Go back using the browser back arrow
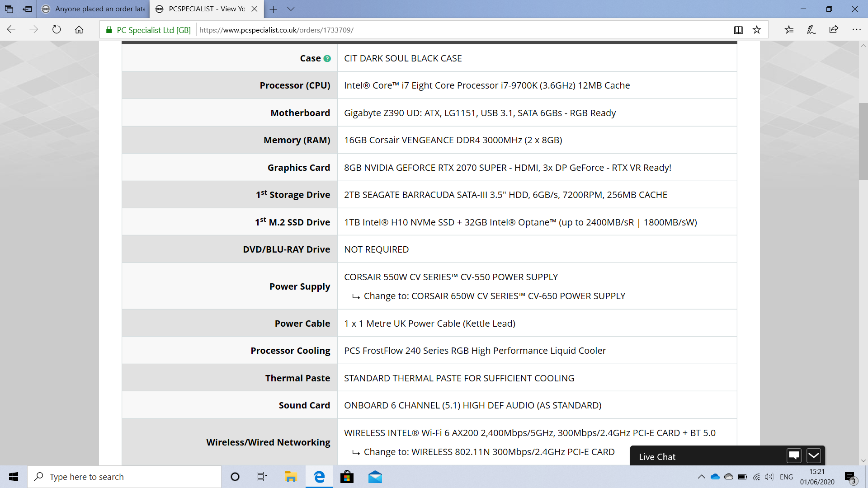868x488 pixels. pyautogui.click(x=11, y=30)
